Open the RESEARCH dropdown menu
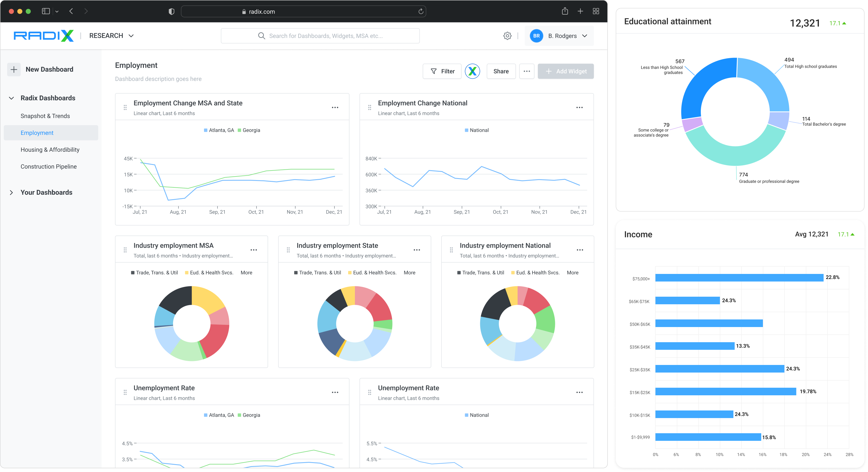 pyautogui.click(x=112, y=36)
